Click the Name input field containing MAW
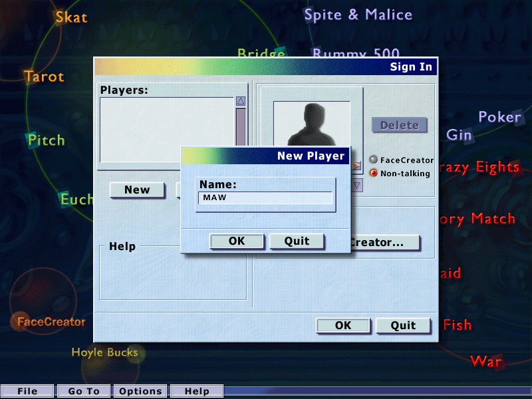The height and width of the screenshot is (399, 532). click(265, 198)
